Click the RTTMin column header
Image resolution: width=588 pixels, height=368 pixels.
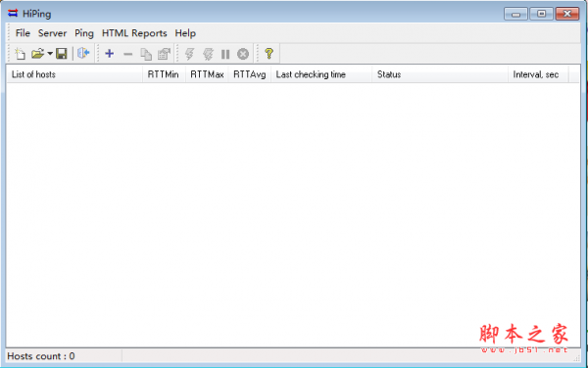click(x=164, y=74)
